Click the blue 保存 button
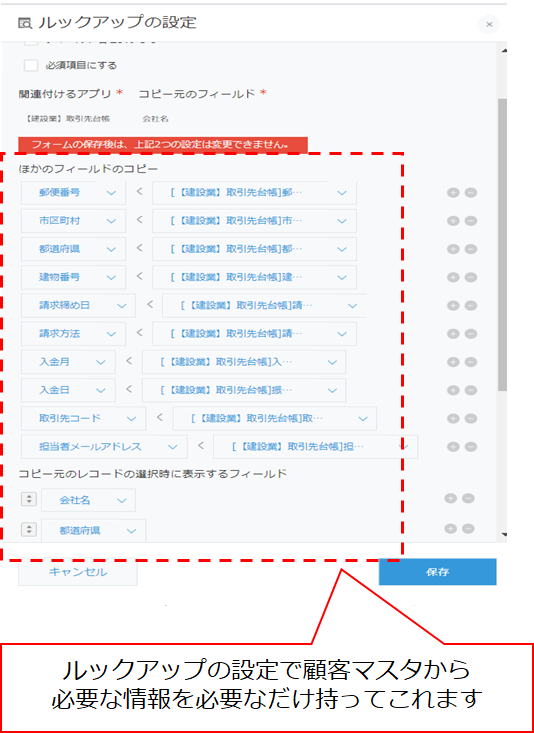The width and height of the screenshot is (534, 733). click(438, 572)
